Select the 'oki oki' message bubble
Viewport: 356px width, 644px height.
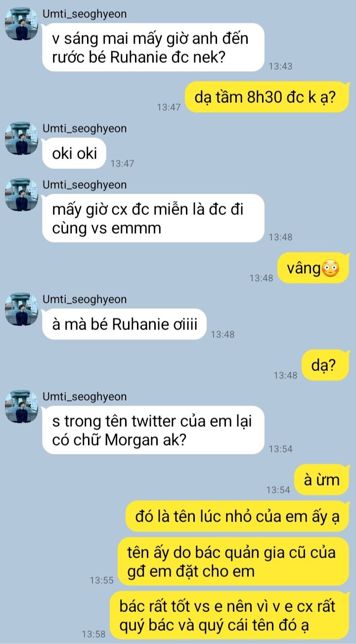[x=74, y=154]
